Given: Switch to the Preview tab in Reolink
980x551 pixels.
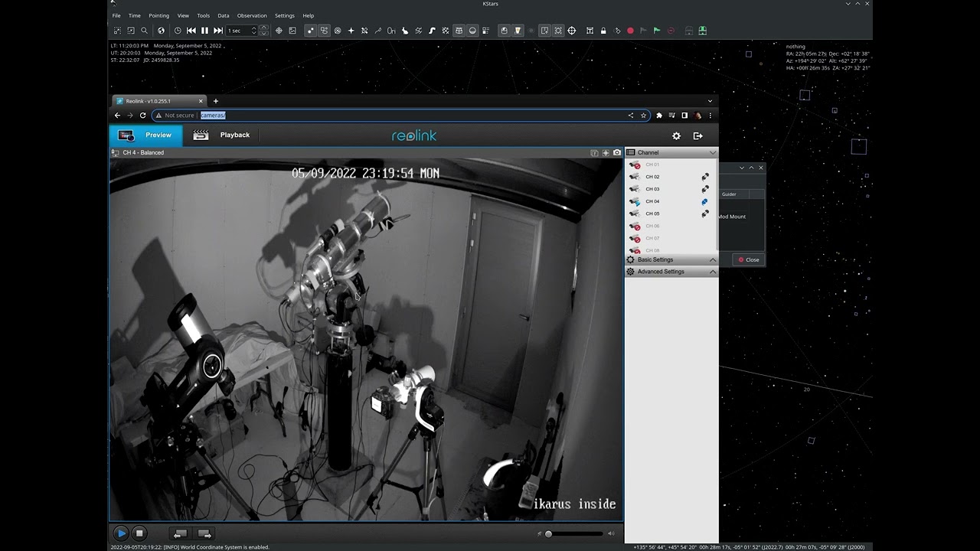Looking at the screenshot, I should point(145,135).
